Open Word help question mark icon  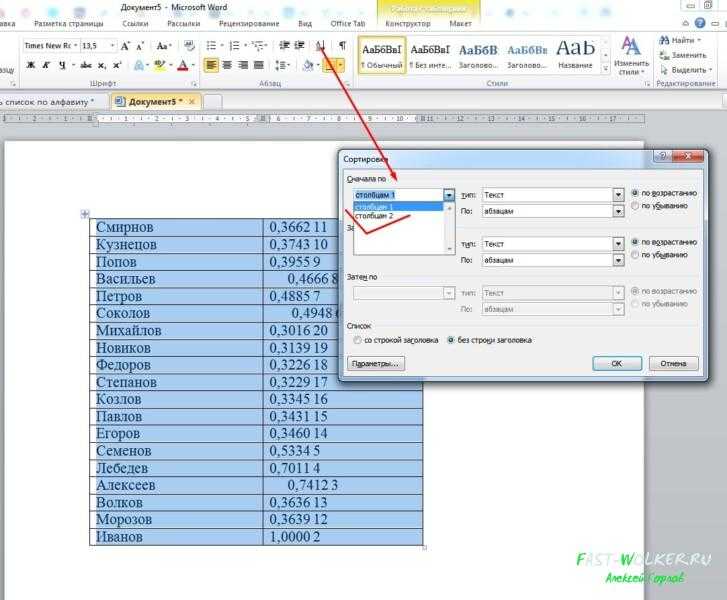click(x=700, y=23)
